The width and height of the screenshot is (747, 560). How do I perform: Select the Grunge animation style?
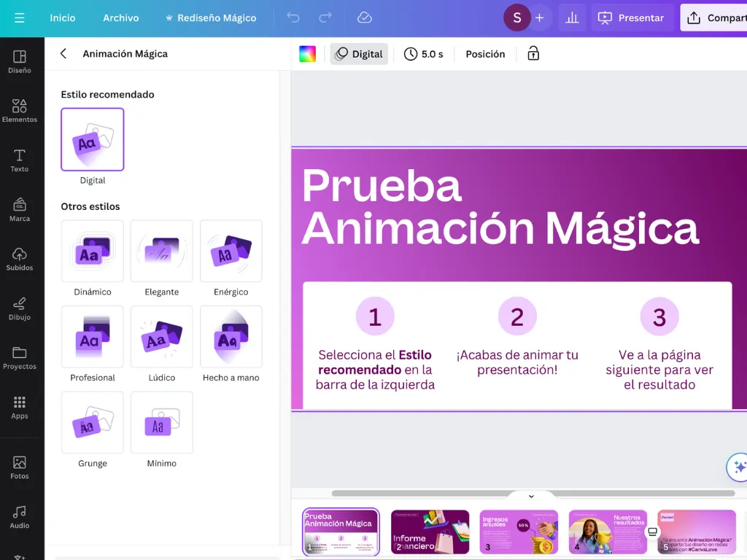click(x=93, y=422)
